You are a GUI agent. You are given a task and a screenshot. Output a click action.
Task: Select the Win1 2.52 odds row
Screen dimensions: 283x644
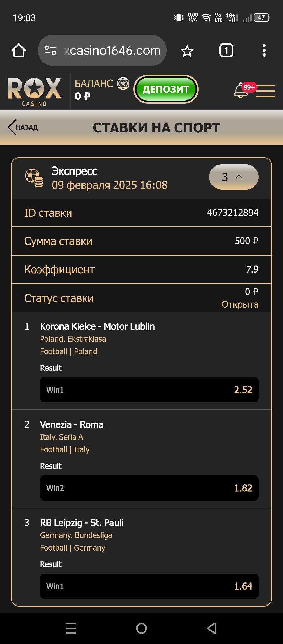point(149,390)
